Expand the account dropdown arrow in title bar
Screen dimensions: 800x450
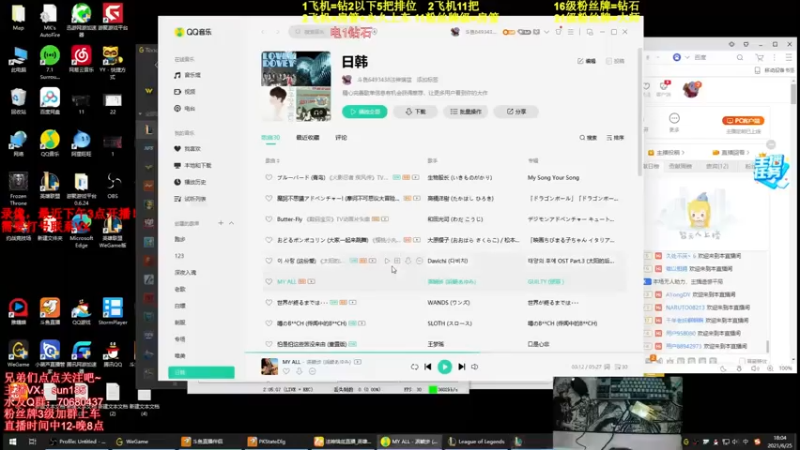pyautogui.click(x=546, y=32)
